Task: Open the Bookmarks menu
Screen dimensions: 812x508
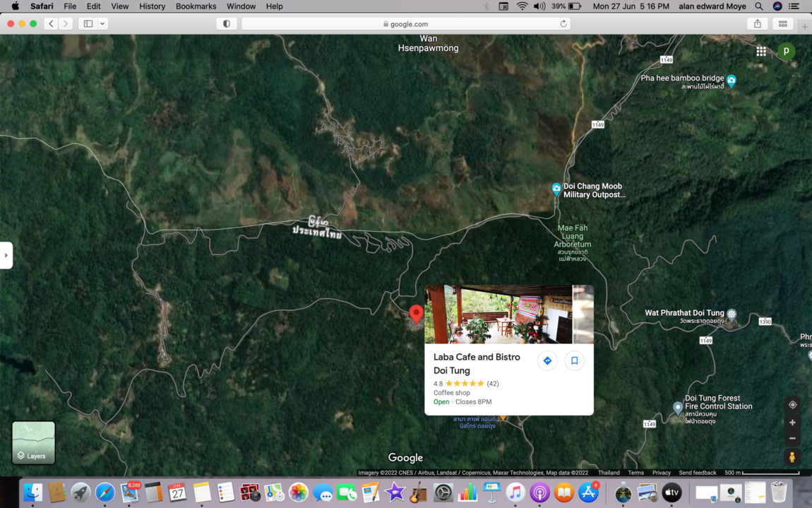Action: click(196, 6)
